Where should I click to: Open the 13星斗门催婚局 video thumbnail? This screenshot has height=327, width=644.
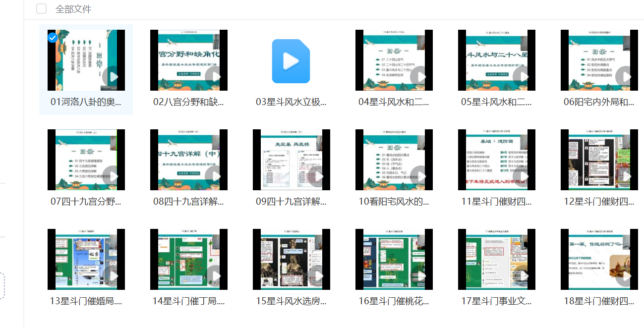(86, 259)
